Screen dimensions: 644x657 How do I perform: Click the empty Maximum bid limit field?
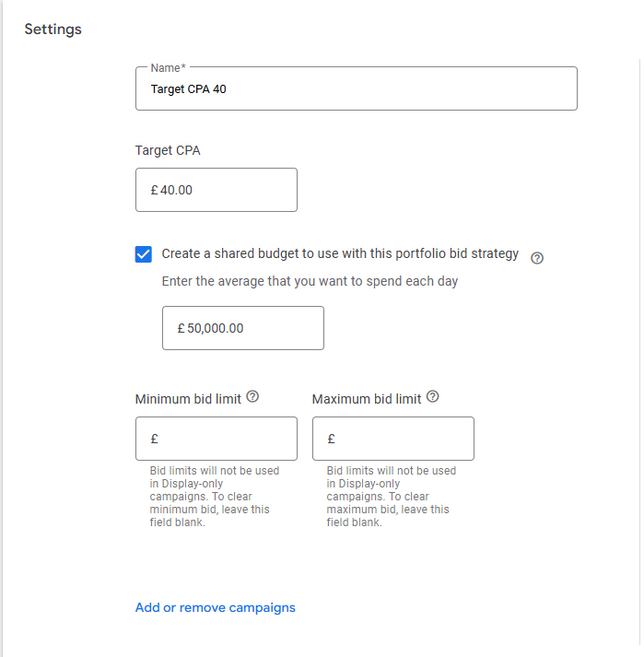pos(393,439)
